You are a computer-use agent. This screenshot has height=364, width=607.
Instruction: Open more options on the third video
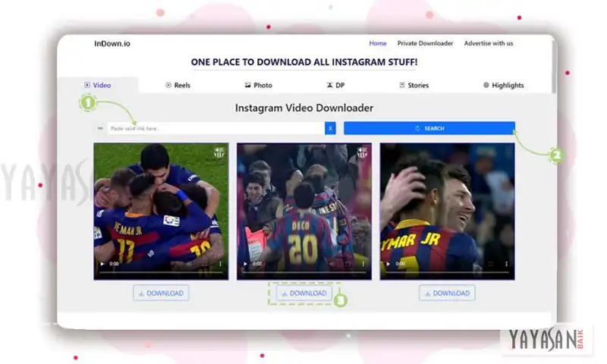[x=506, y=264]
